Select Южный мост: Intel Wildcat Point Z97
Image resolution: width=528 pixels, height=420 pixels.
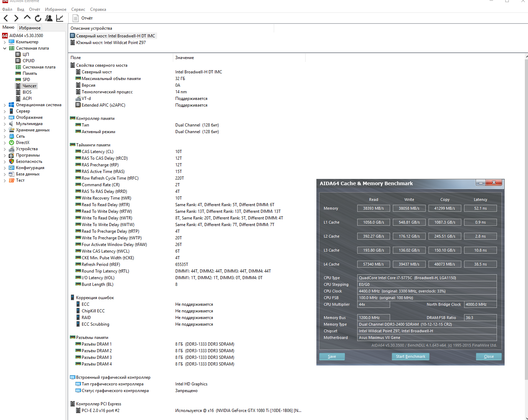pyautogui.click(x=108, y=43)
